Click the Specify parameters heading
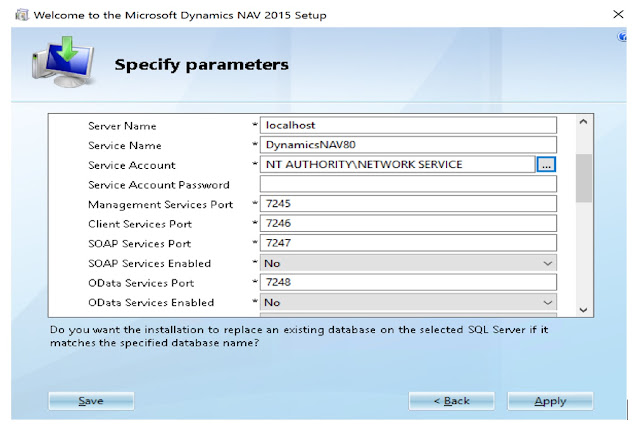This screenshot has height=429, width=640. point(202,65)
